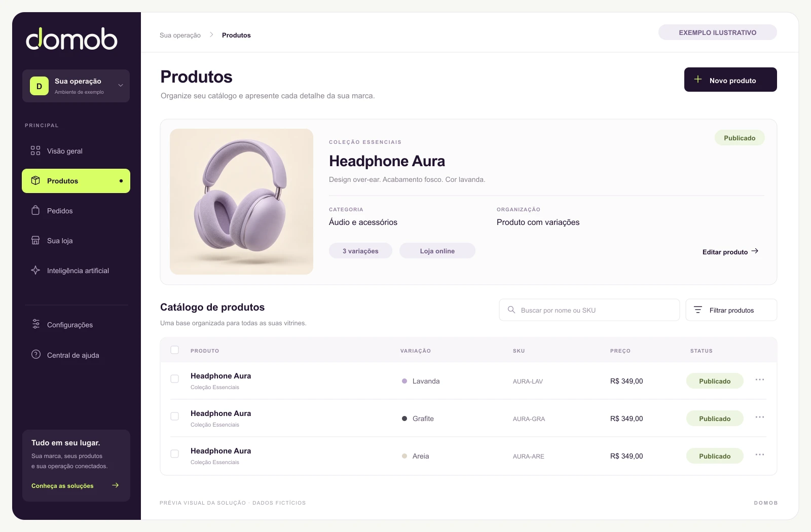Click the Sua loja storefront icon
The image size is (811, 532).
[x=35, y=240]
